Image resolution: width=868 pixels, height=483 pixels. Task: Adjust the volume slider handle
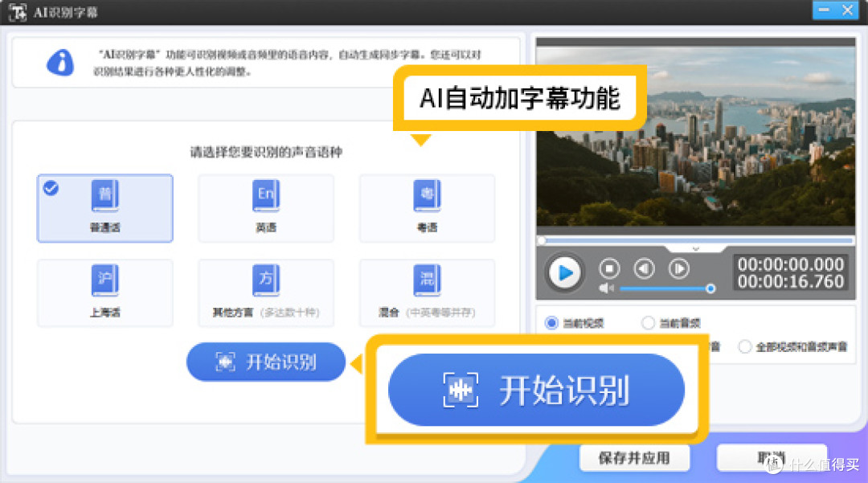(x=710, y=289)
